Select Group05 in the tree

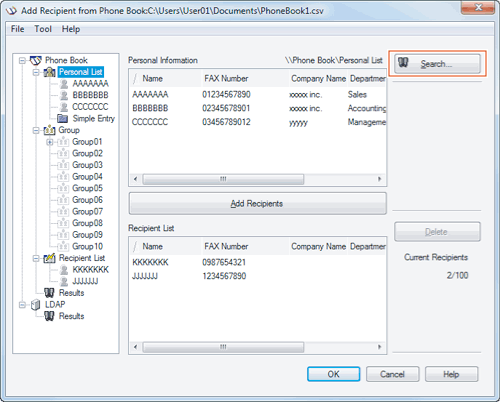click(87, 188)
